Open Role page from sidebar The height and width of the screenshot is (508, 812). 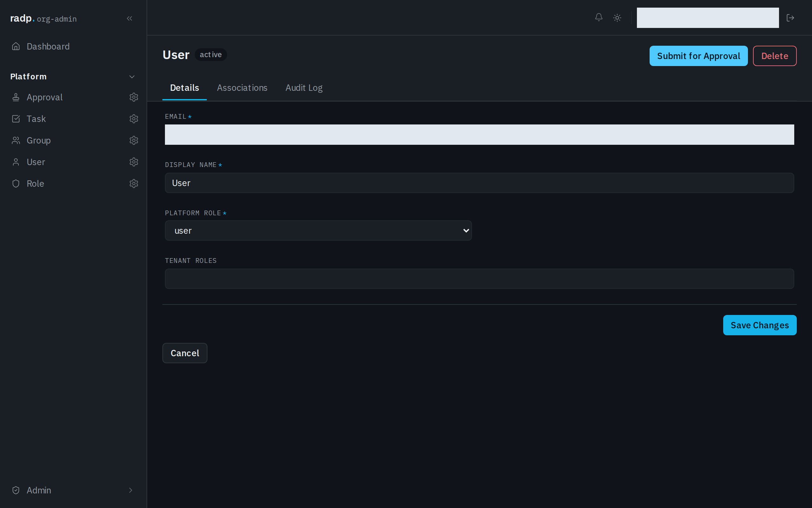pyautogui.click(x=35, y=184)
